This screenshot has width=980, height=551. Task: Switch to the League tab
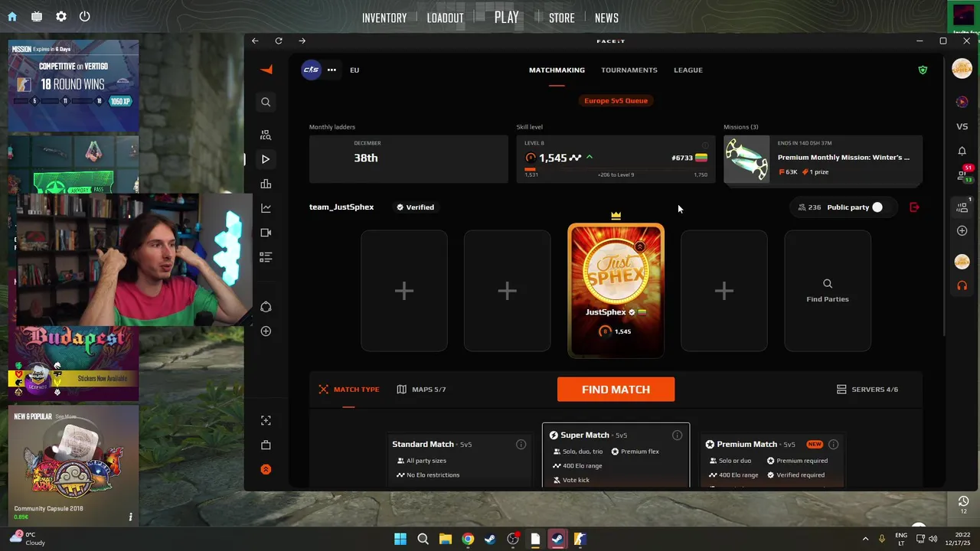pyautogui.click(x=688, y=70)
